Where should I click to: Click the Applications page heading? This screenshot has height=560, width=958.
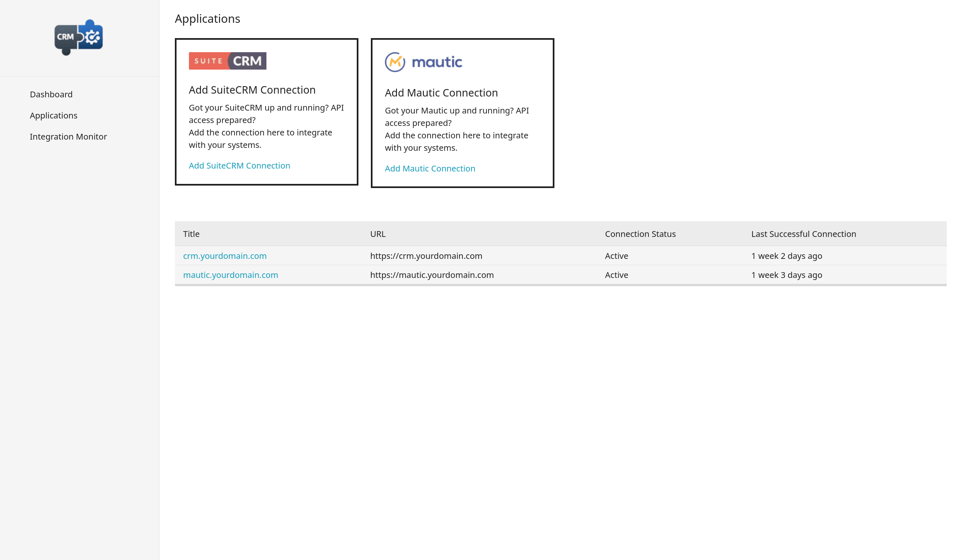coord(207,19)
